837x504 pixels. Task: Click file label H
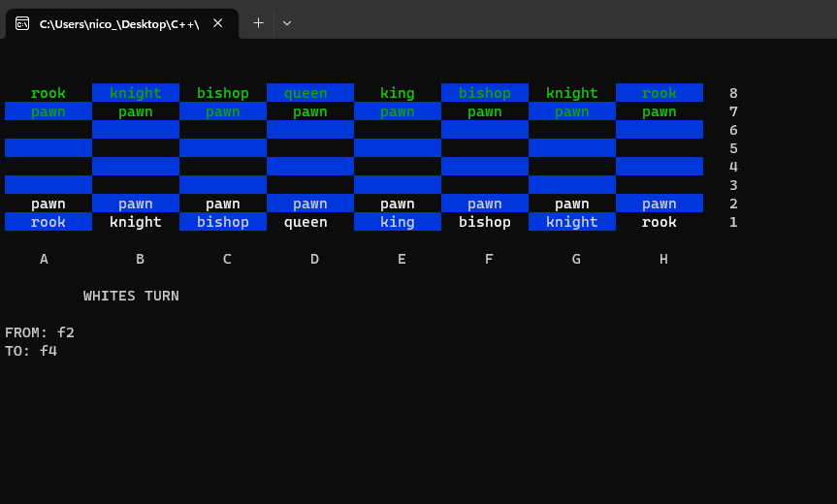663,259
